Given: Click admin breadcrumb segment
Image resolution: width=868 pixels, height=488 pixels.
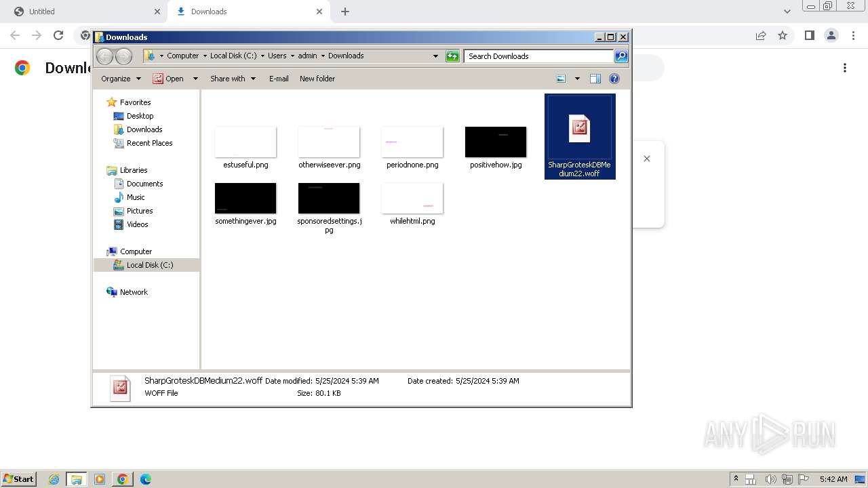Looking at the screenshot, I should [307, 56].
